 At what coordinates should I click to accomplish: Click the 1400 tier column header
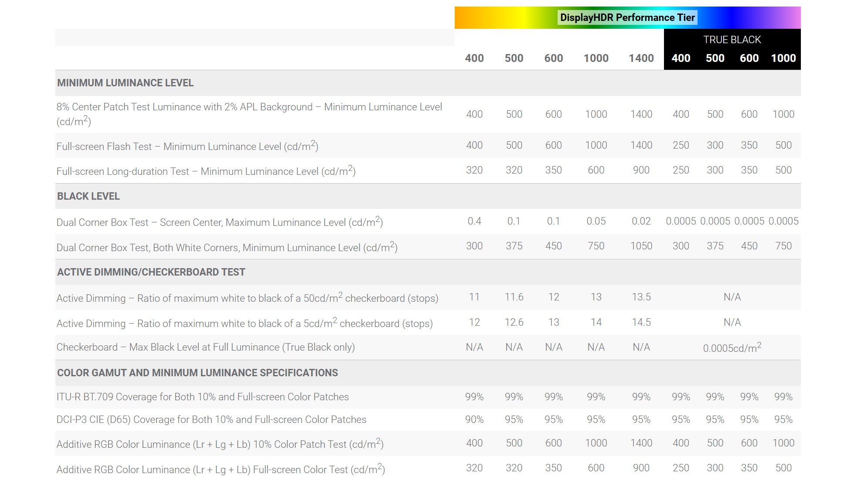pos(641,58)
